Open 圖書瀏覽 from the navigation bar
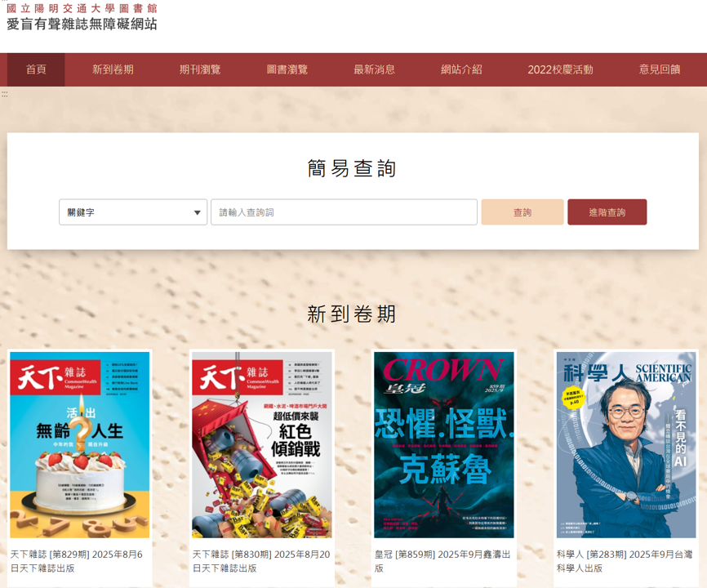This screenshot has width=707, height=588. point(287,69)
